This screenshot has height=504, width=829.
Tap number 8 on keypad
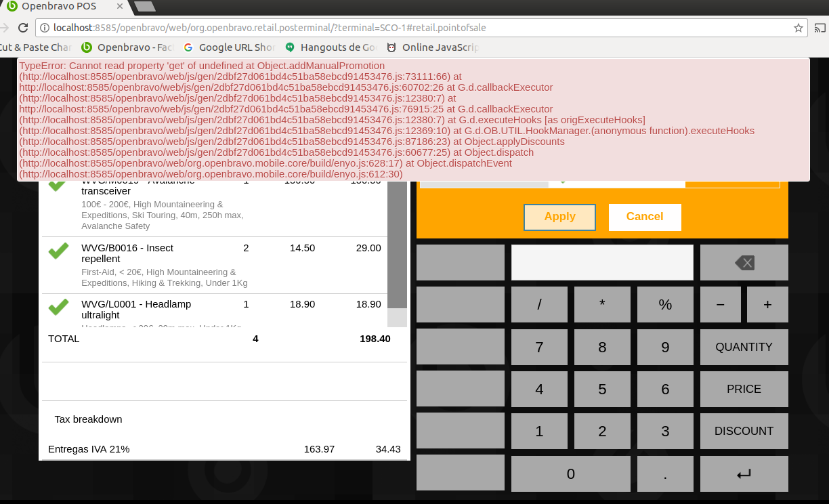coord(602,347)
